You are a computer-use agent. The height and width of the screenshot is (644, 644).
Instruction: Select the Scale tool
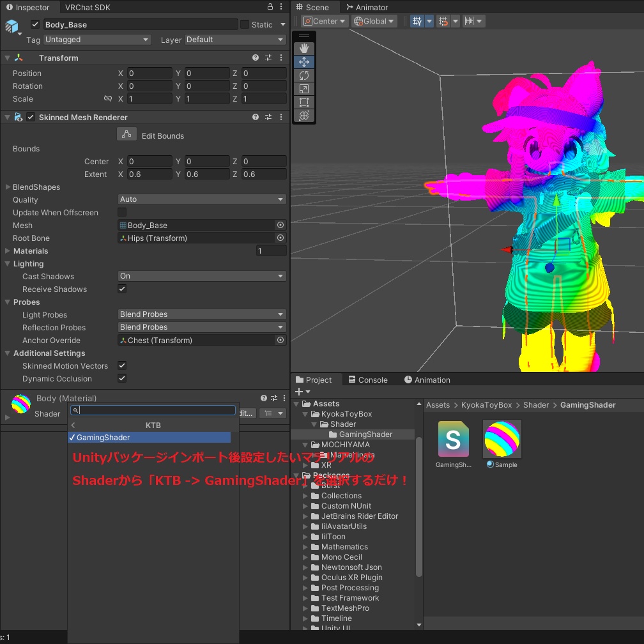tap(304, 89)
